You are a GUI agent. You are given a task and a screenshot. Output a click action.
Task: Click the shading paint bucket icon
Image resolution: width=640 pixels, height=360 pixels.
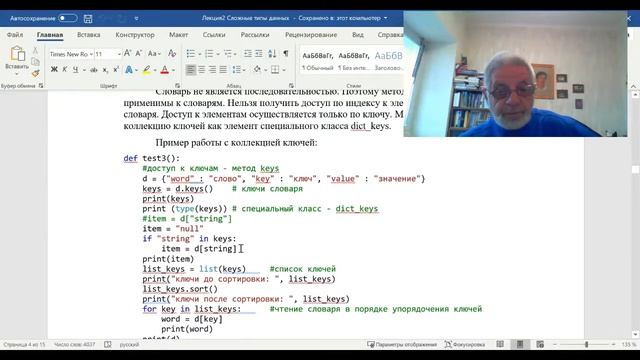click(x=257, y=70)
